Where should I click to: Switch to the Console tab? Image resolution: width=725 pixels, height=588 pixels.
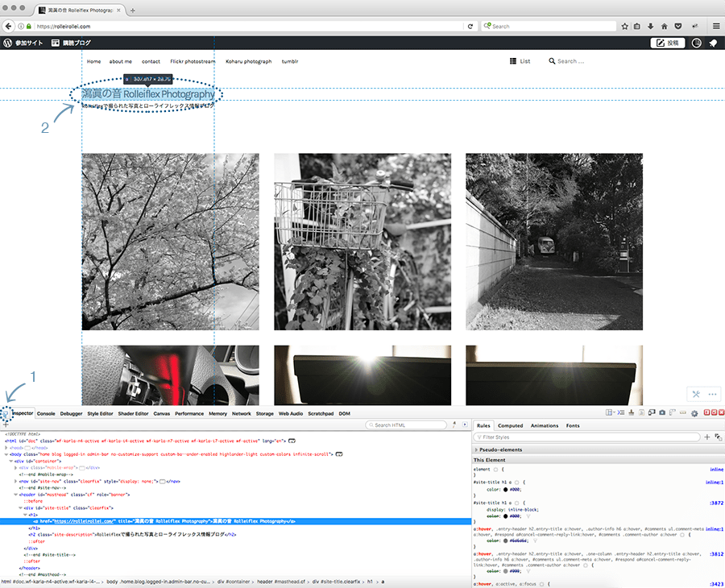[x=46, y=413]
